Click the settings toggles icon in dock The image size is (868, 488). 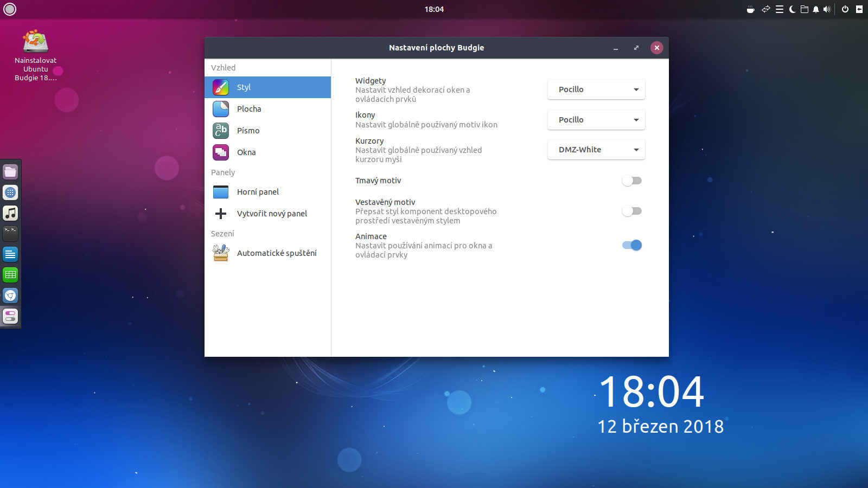(x=10, y=316)
